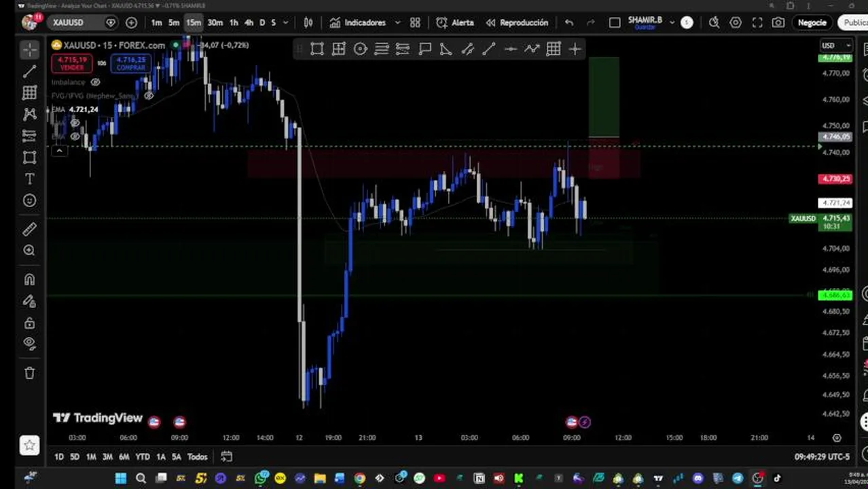The image size is (868, 489).
Task: Click the rectangle tool in favorites toolbar
Action: 317,49
